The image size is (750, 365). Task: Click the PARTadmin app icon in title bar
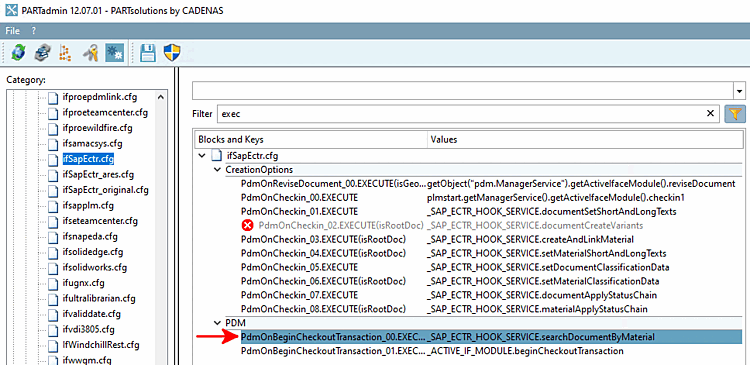coord(11,11)
